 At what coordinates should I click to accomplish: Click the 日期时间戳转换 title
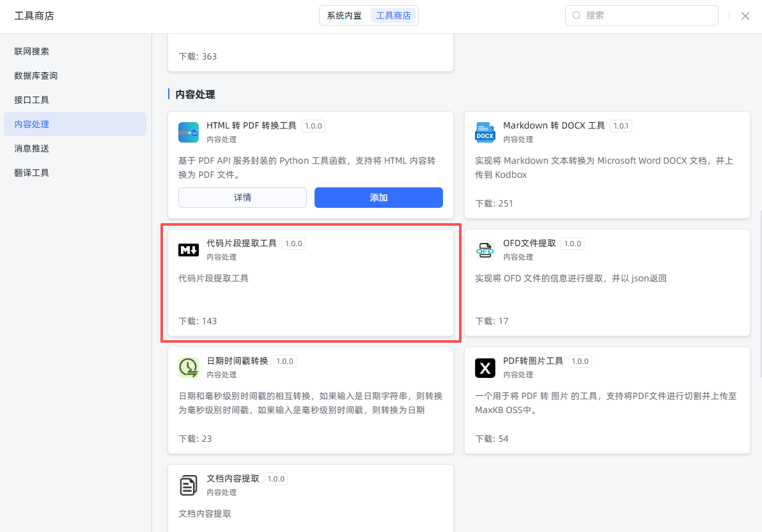237,361
